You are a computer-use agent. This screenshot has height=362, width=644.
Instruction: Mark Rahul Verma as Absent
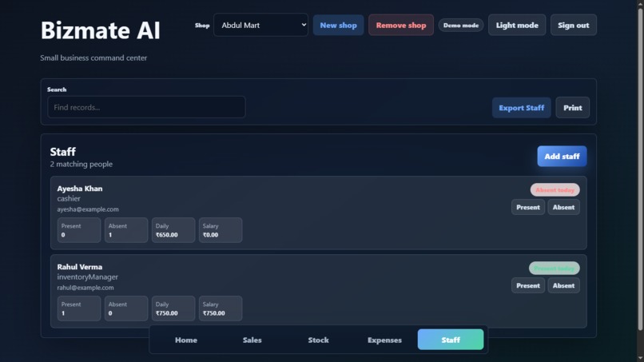click(x=563, y=285)
